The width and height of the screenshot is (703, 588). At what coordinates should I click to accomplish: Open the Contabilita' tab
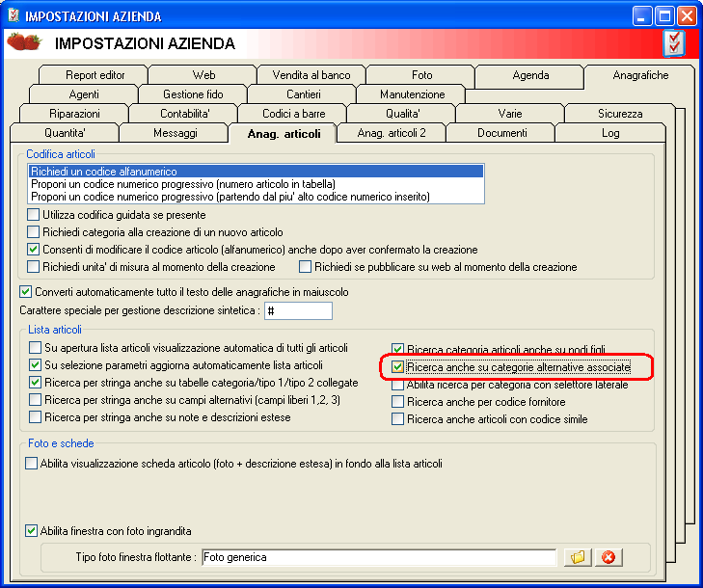click(184, 114)
